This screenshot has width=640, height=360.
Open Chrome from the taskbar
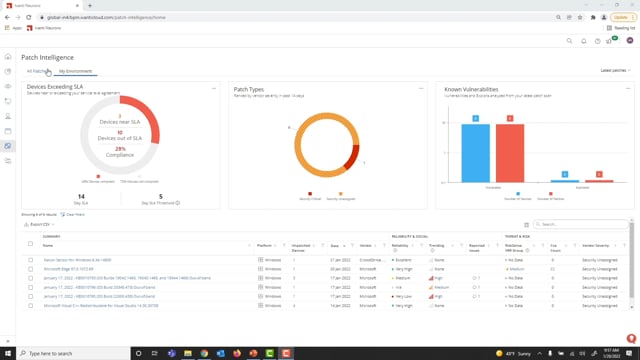[x=204, y=353]
